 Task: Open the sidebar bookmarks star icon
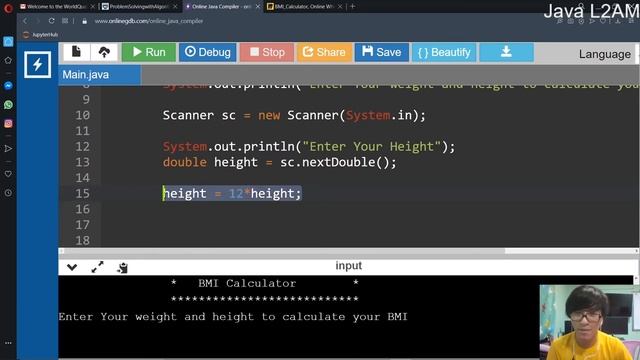pos(8,60)
